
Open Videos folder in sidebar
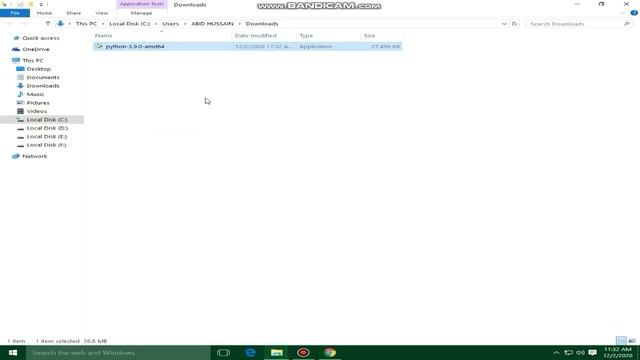(37, 111)
